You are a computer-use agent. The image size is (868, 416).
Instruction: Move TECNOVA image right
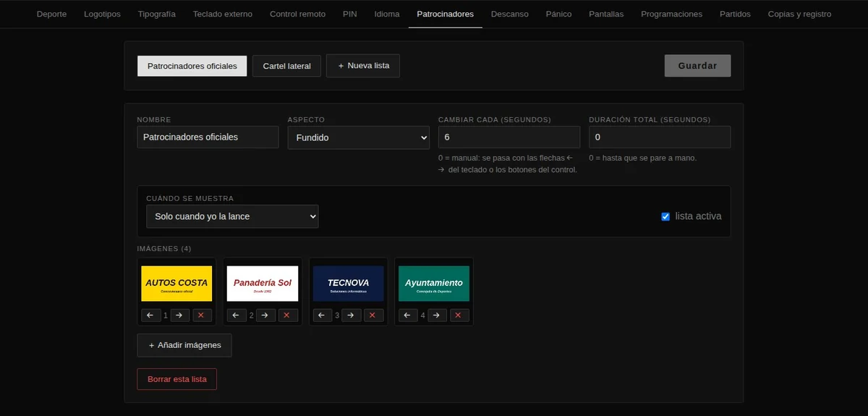352,315
